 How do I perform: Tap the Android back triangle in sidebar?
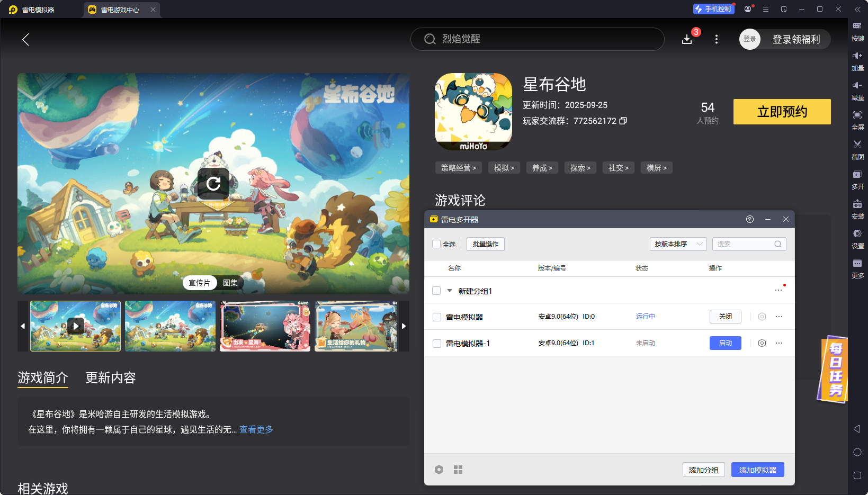click(x=857, y=429)
